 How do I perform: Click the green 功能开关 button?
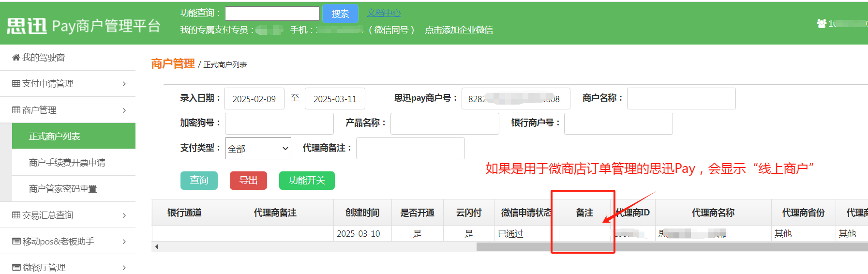(307, 181)
